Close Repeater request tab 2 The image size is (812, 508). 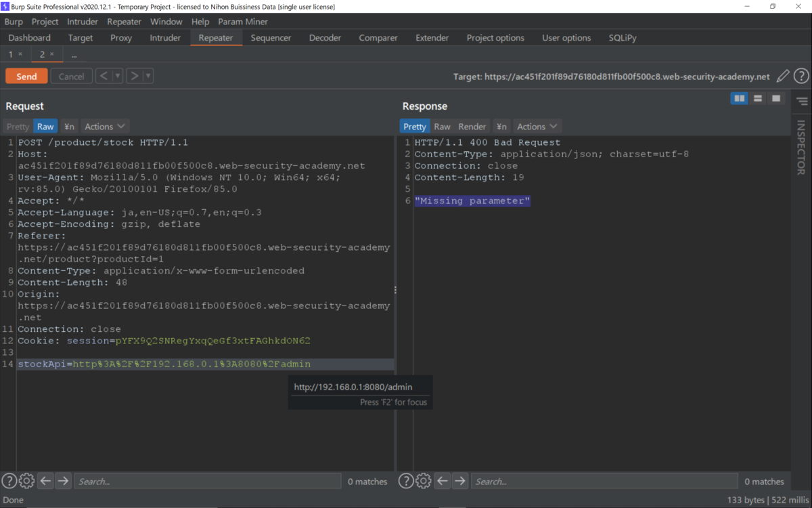[x=52, y=54]
